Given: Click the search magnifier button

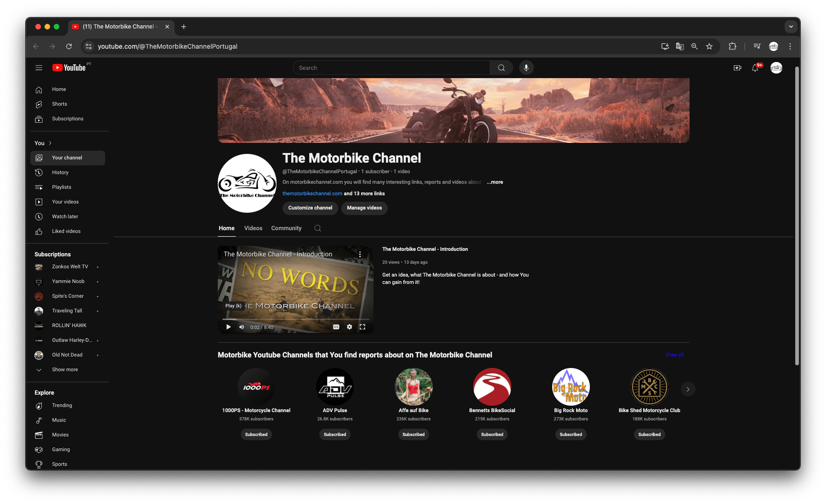Looking at the screenshot, I should pyautogui.click(x=501, y=68).
